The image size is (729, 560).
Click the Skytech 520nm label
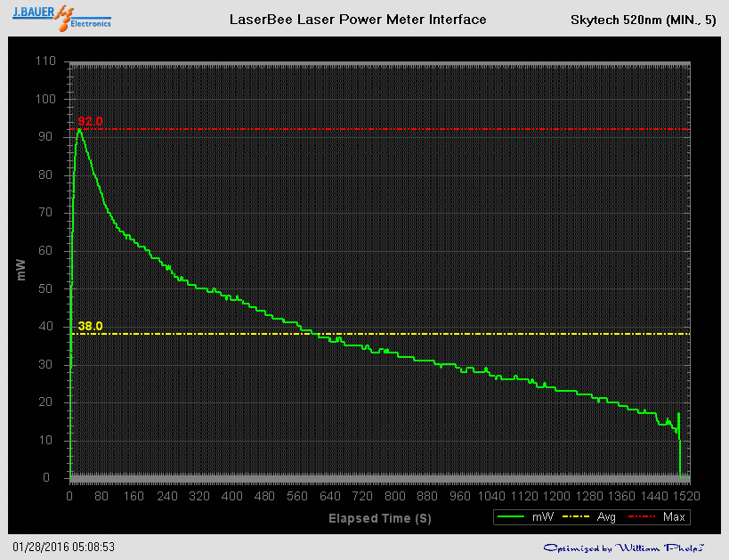coord(643,20)
